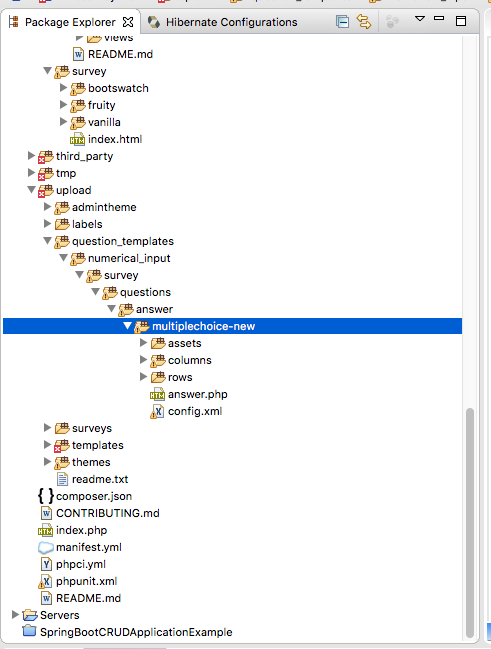Click the manifest.yml cloud icon
This screenshot has height=649, width=491.
(x=46, y=548)
